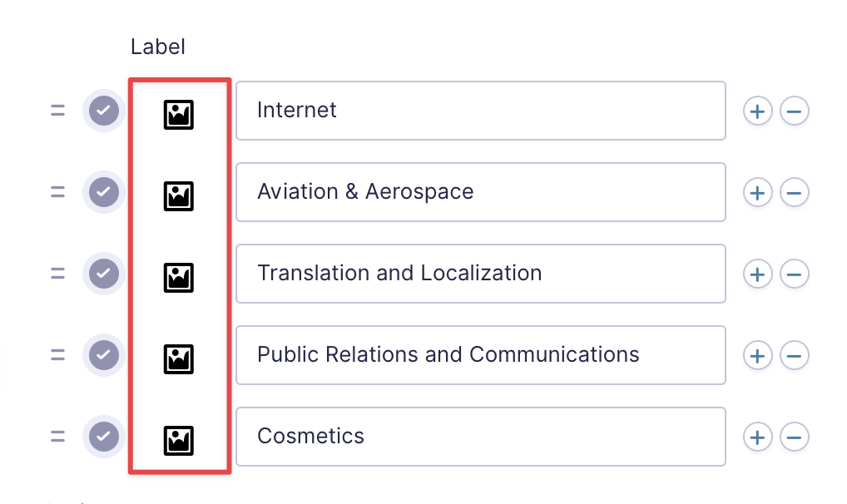The height and width of the screenshot is (504, 847).
Task: Click the Internet label text field
Action: [480, 111]
